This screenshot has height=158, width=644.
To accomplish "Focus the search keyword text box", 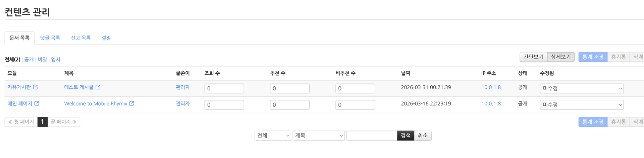I will [x=371, y=136].
